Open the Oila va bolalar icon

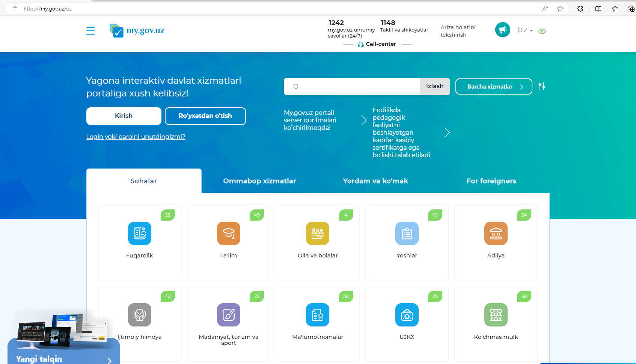pyautogui.click(x=318, y=233)
